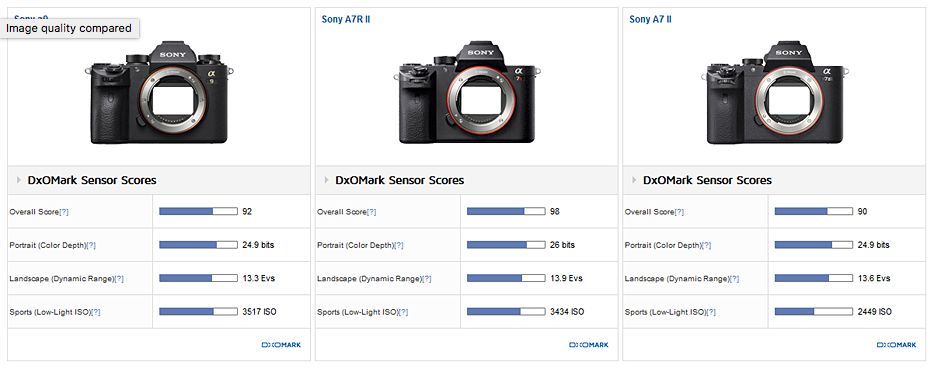Open Overall Score help [?] for Sony a9
936x372 pixels.
click(x=64, y=212)
